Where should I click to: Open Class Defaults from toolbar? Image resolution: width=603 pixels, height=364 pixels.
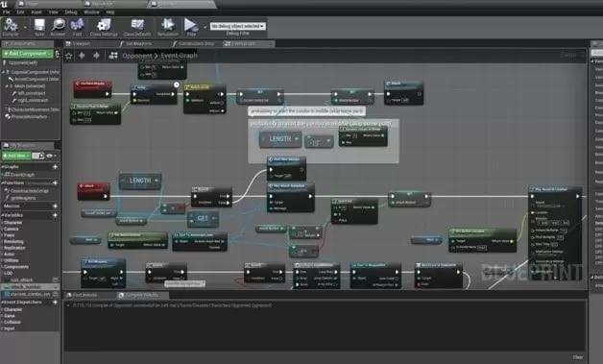click(137, 27)
